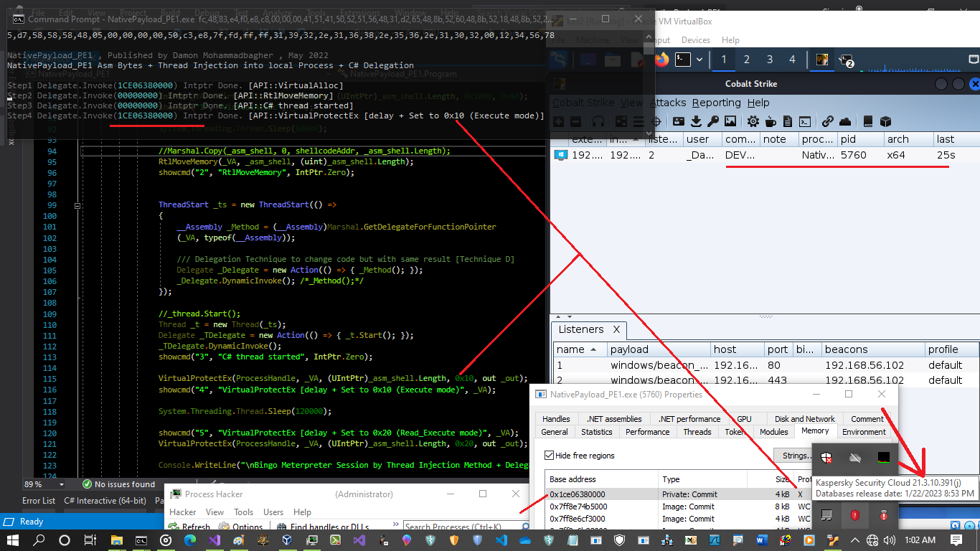The height and width of the screenshot is (551, 980).
Task: Select memory row 0x1ce06380000
Action: coord(678,494)
